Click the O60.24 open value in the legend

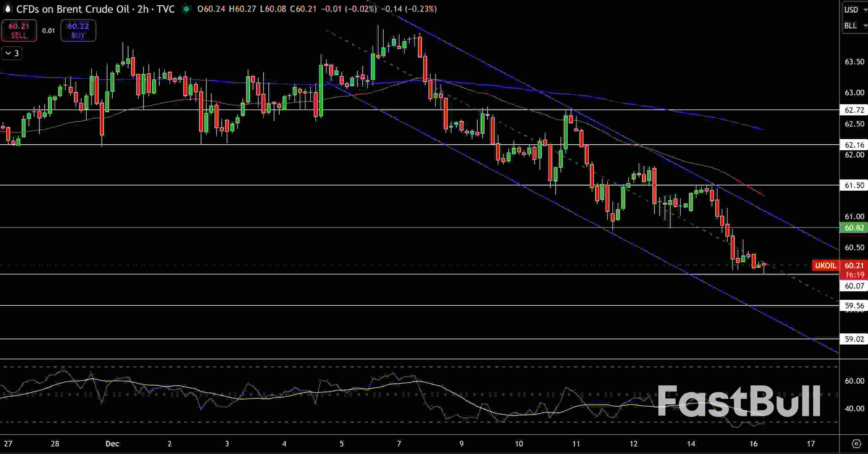pyautogui.click(x=211, y=9)
